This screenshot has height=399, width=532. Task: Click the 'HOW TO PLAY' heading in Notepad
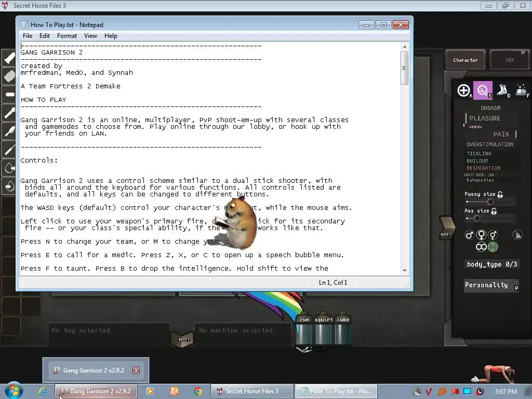click(x=43, y=100)
